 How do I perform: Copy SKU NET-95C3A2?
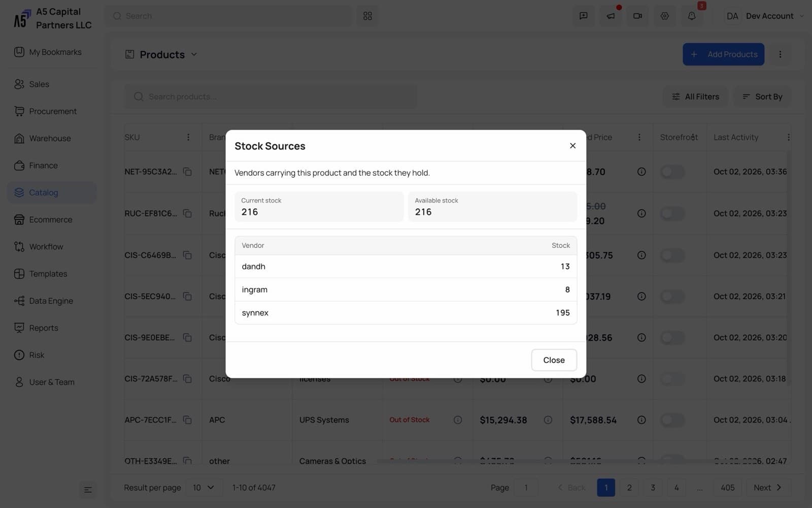coord(187,172)
